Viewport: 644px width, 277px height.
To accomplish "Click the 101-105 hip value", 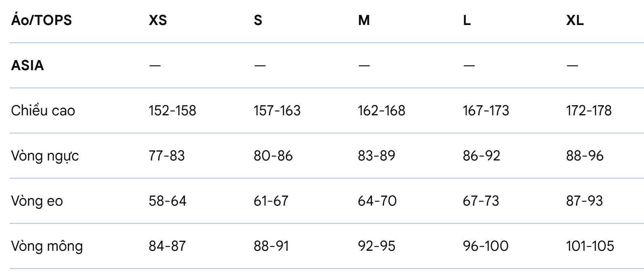I will pyautogui.click(x=590, y=246).
